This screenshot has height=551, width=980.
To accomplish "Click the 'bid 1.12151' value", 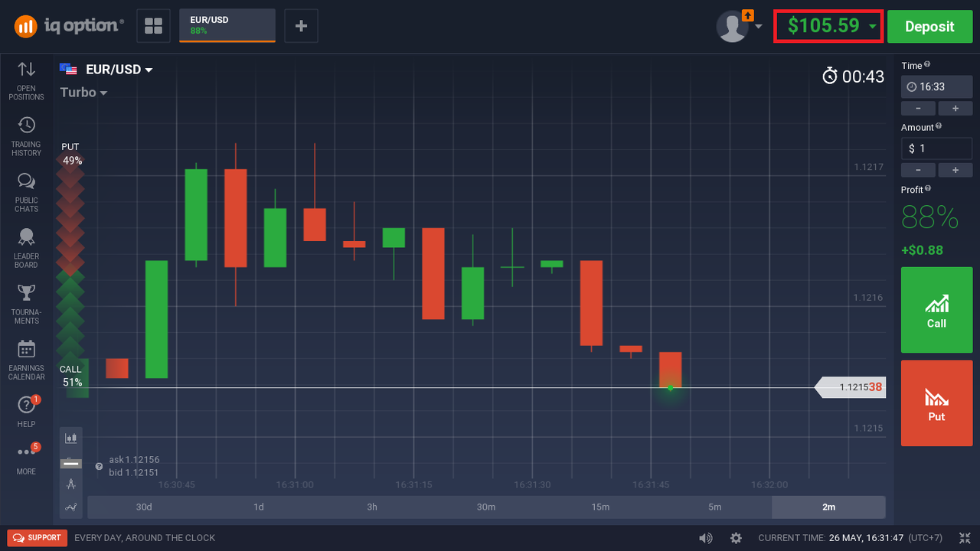I will point(134,472).
